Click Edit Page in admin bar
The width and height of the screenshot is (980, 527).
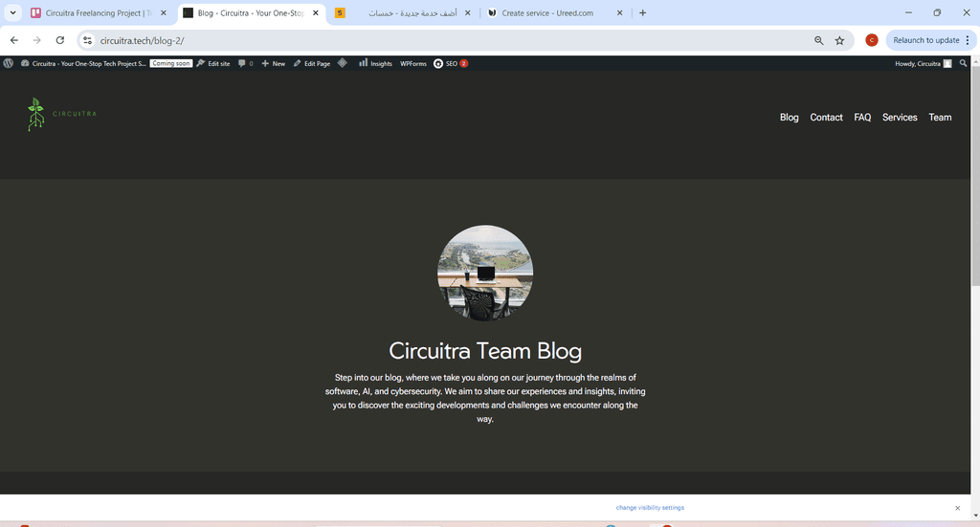(312, 63)
